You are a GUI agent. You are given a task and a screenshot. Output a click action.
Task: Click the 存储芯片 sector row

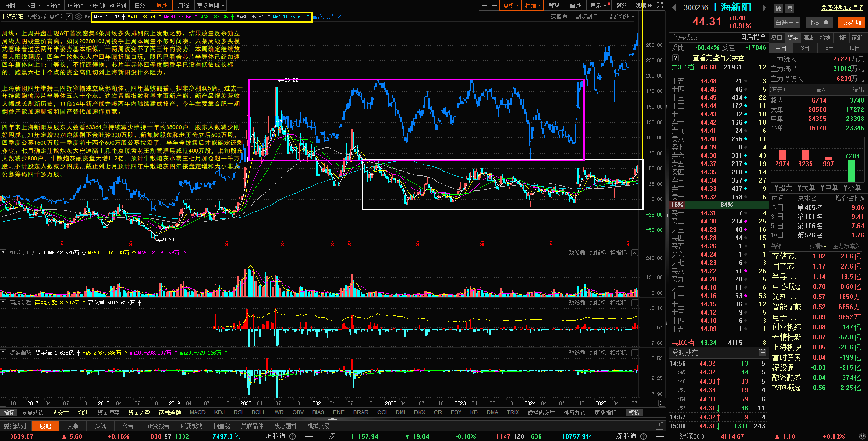(x=816, y=256)
